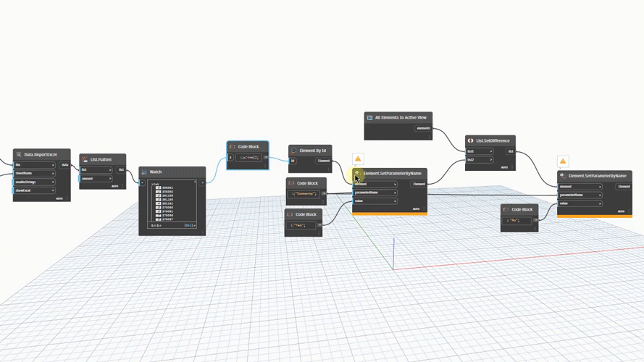Click the list output port of List.Flatten
The height and width of the screenshot is (362, 644).
(121, 169)
